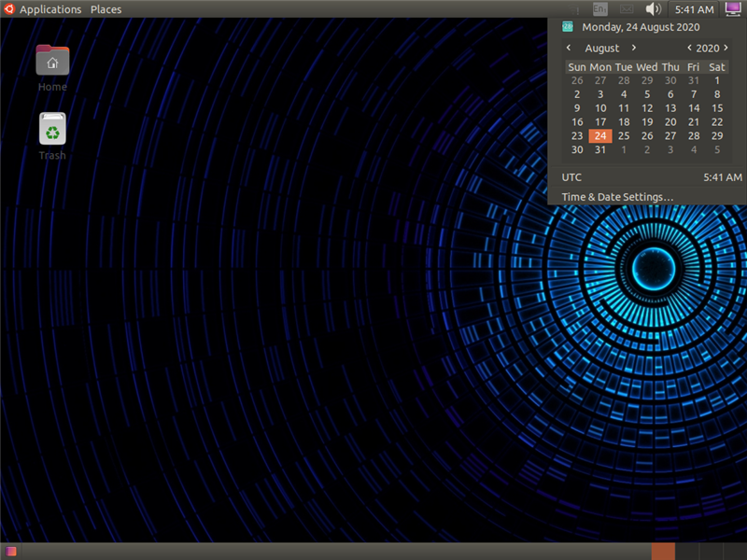Click the Sun weekday column header
Image resolution: width=747 pixels, height=560 pixels.
577,67
